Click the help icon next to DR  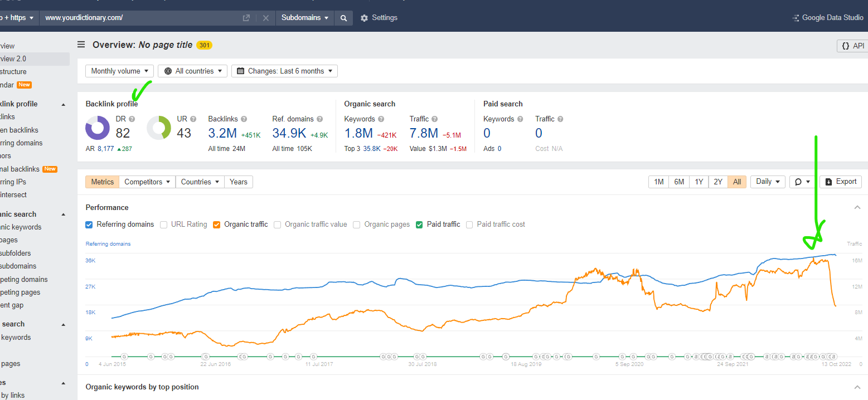(132, 119)
